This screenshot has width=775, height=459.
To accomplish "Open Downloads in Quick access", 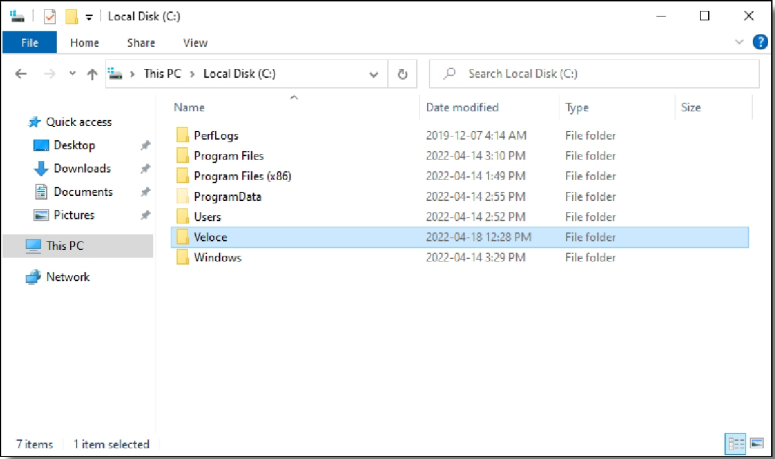I will 81,169.
